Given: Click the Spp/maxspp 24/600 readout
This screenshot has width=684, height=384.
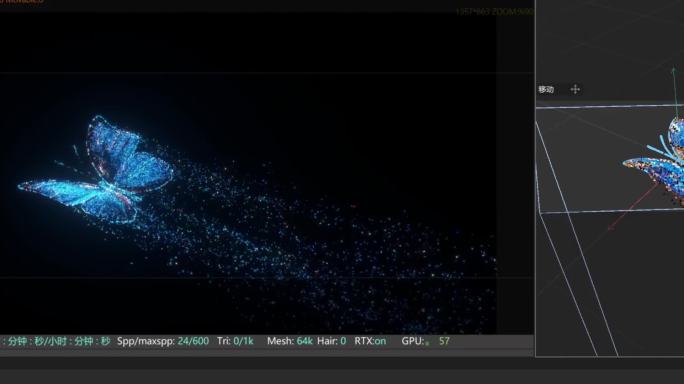Looking at the screenshot, I should coord(163,341).
